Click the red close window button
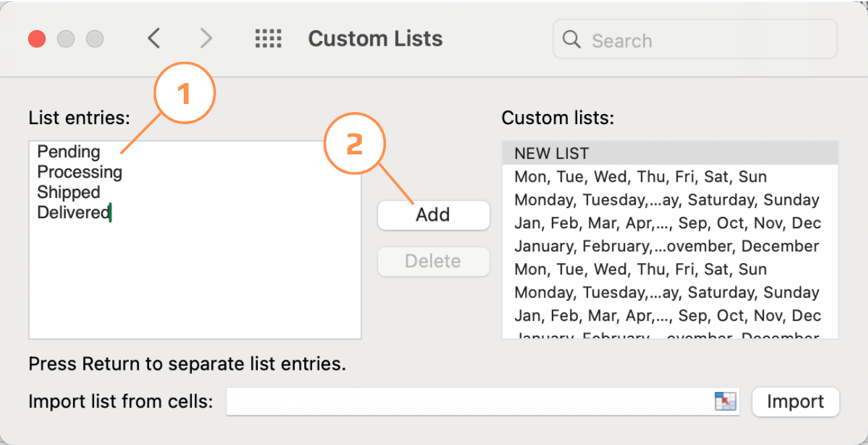 pyautogui.click(x=36, y=39)
